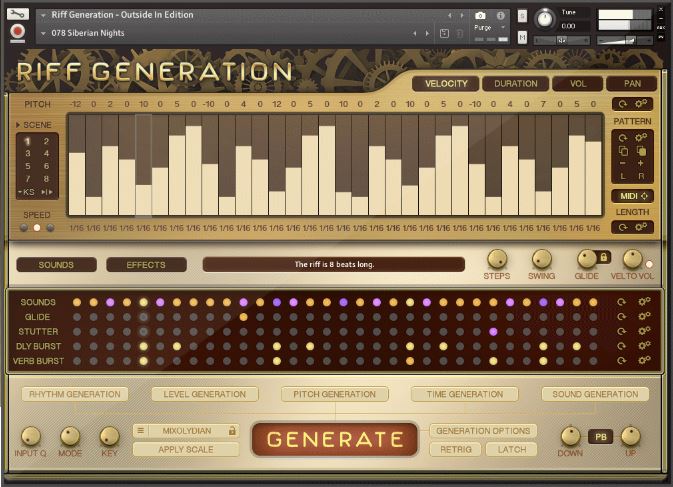Click the Pattern paste icon
Screen dimensions: 673x487
click(641, 151)
